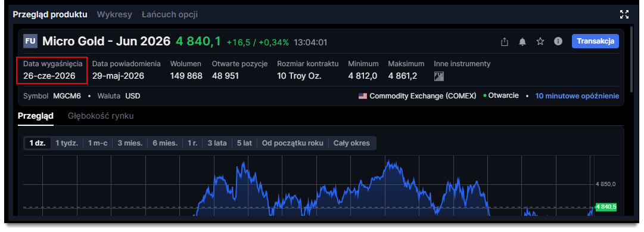Expand panel to fullscreen with corner icon
This screenshot has width=644, height=232.
(x=624, y=15)
